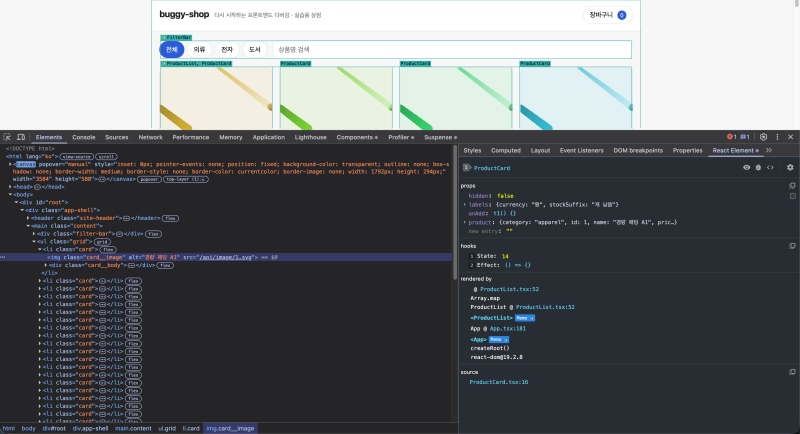Toggle the grid badge on ul element

coord(102,242)
